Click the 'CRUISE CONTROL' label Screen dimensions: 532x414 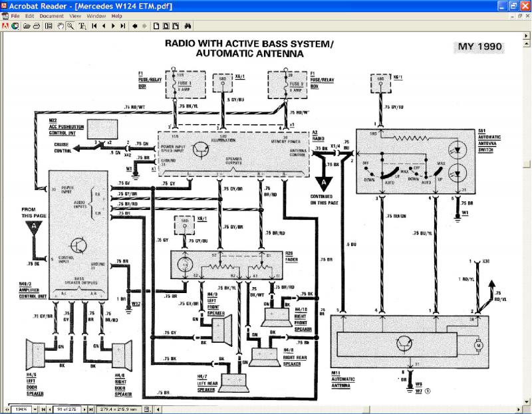tap(62, 148)
